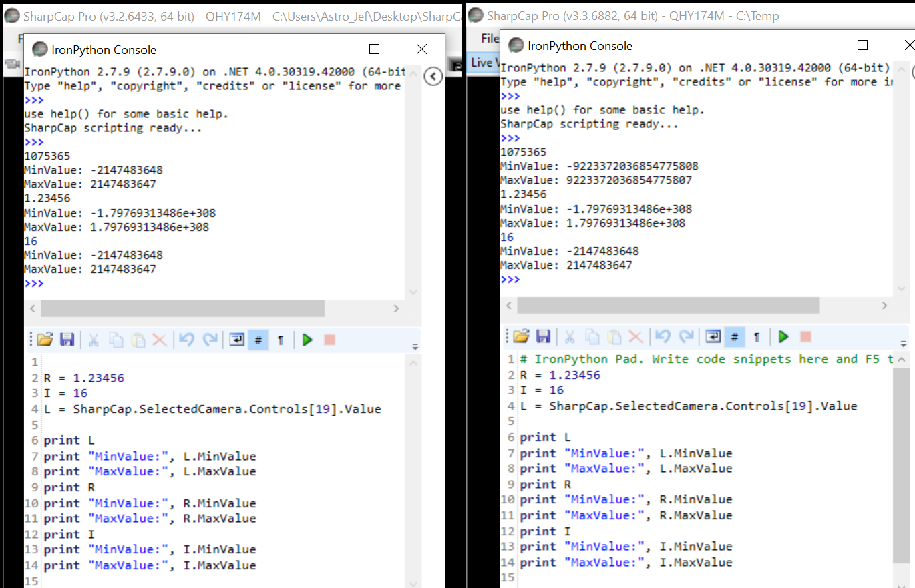Click horizontal scrollbar thumb in right console output
Screen dimensions: 915x588
tap(668, 305)
